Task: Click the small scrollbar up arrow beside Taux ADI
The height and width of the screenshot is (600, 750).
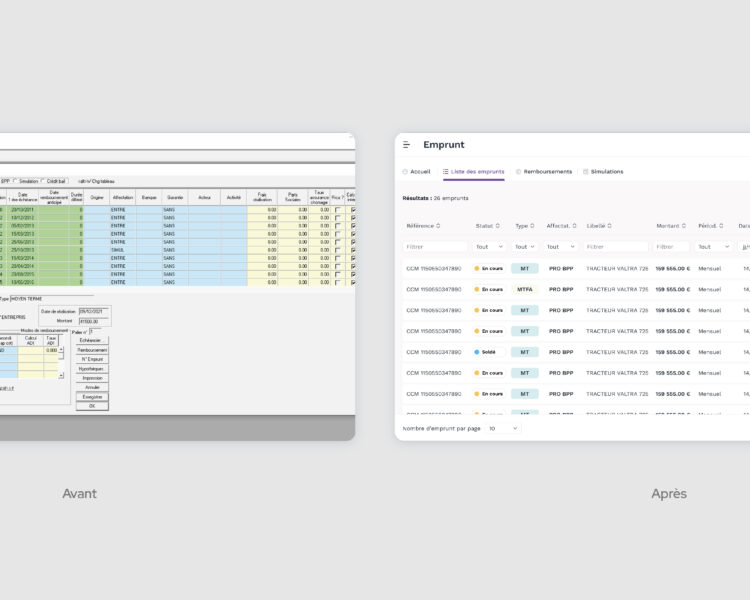Action: click(61, 349)
